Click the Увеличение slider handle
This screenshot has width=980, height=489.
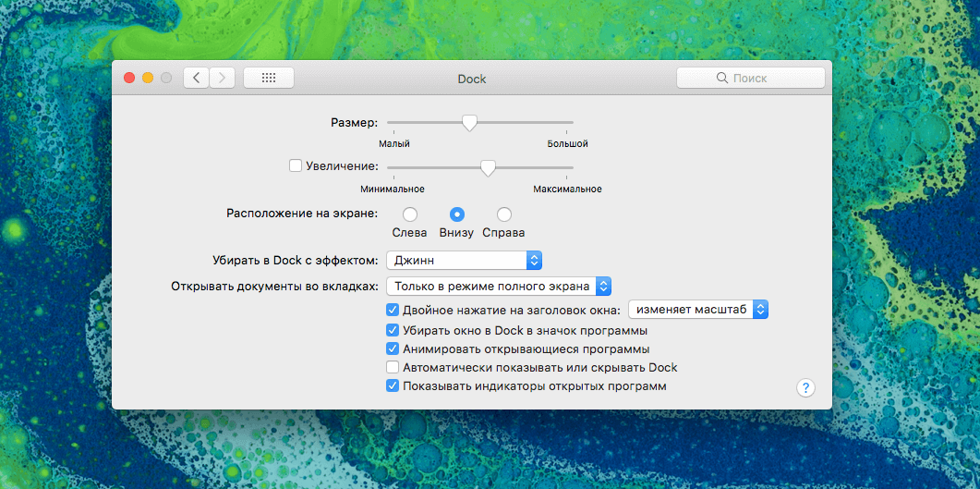pos(488,167)
